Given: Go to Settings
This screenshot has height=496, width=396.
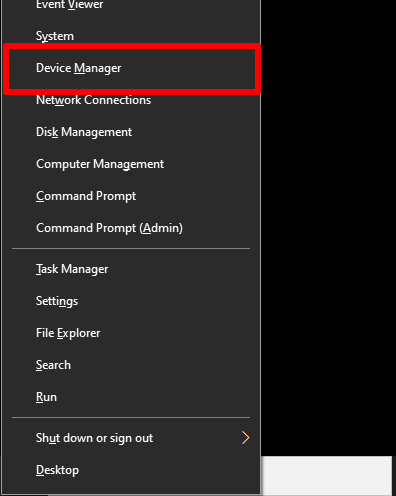Looking at the screenshot, I should [131, 301].
